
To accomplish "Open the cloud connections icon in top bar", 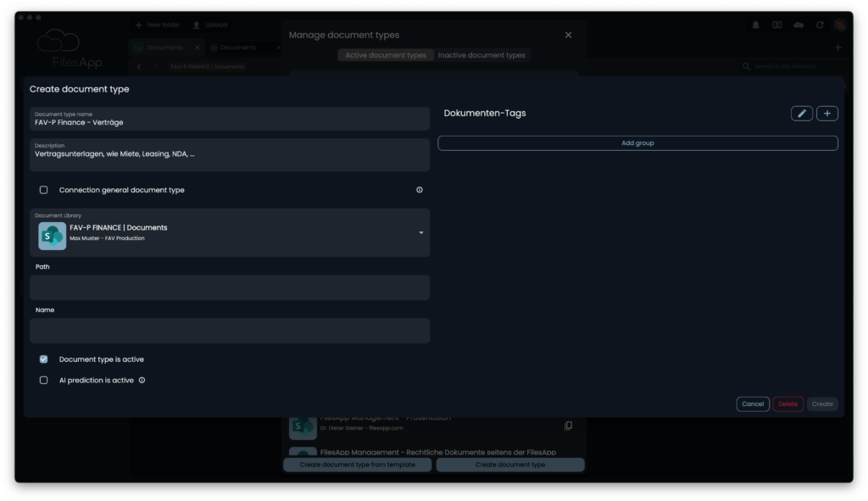I will coord(798,25).
